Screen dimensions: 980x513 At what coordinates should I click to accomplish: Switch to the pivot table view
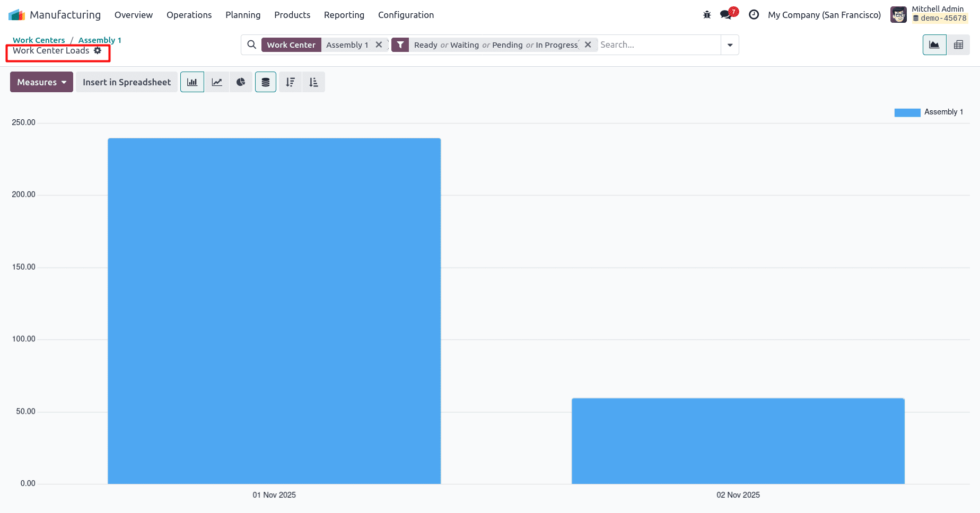click(x=958, y=45)
